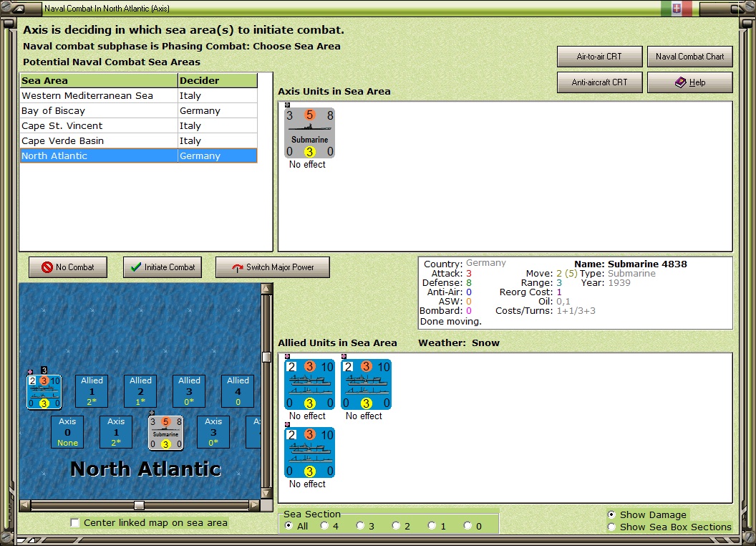Click the Allied 1 sea box section

[x=92, y=391]
